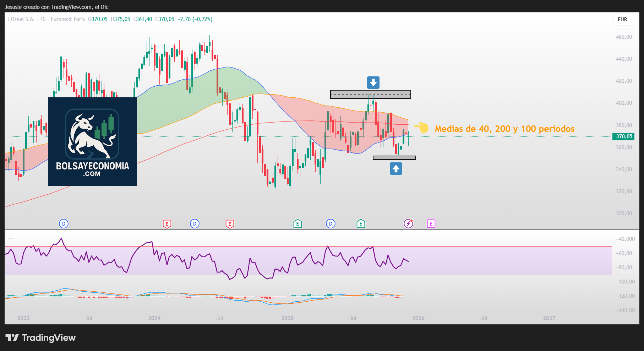Screen dimensions: 644x351
Task: Click the blue up-arrow drawing below the support zone
Action: [396, 168]
